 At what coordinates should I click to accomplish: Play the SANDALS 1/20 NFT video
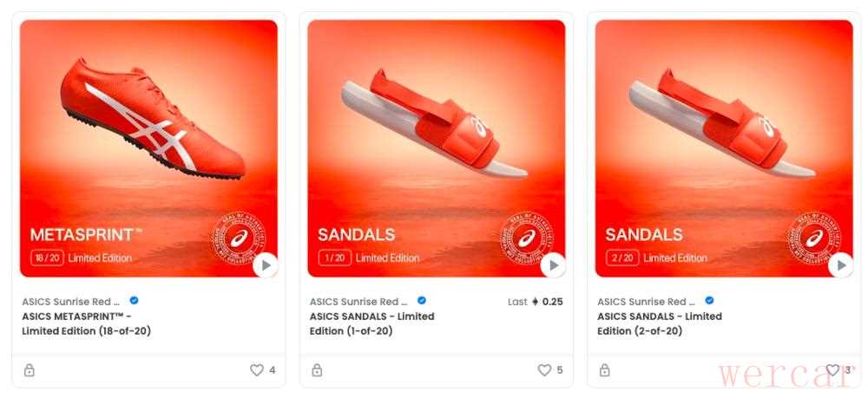553,265
